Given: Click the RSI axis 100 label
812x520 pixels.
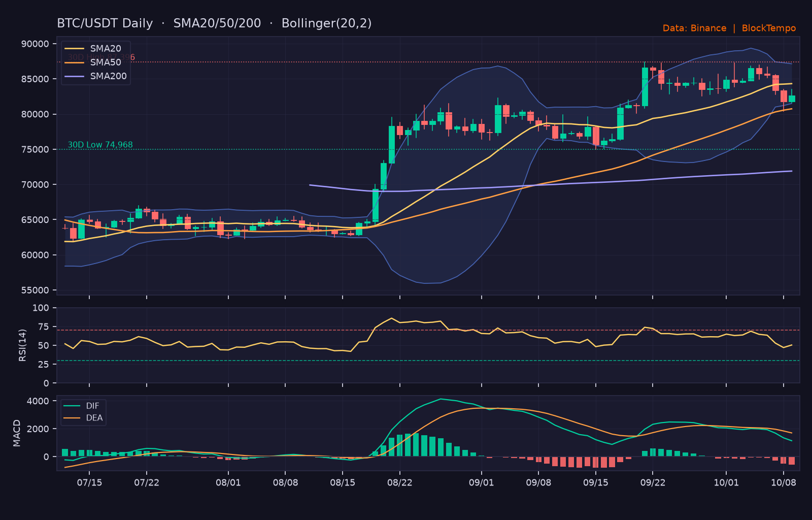Looking at the screenshot, I should pos(41,308).
